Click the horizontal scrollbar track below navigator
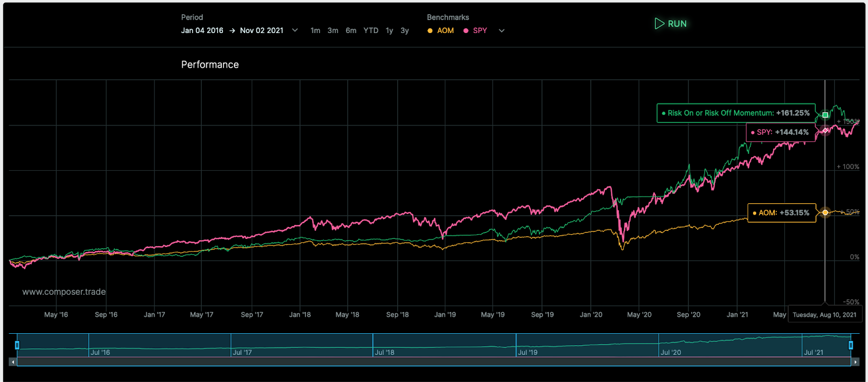Image resolution: width=868 pixels, height=382 pixels. [x=434, y=362]
